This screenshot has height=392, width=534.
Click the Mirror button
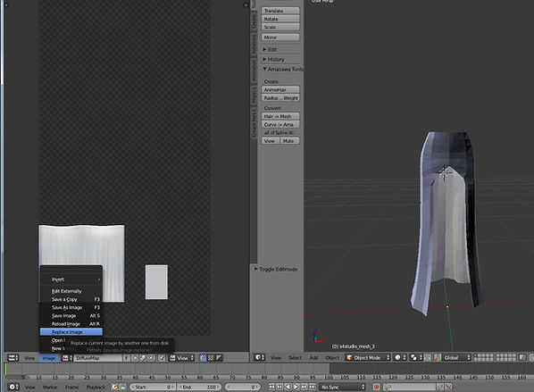280,37
